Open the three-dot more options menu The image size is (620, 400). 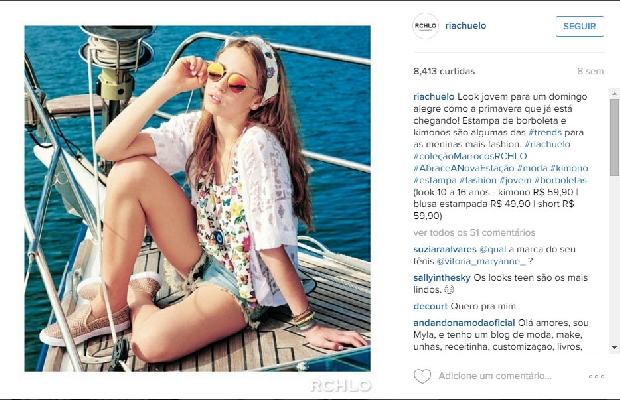(596, 377)
